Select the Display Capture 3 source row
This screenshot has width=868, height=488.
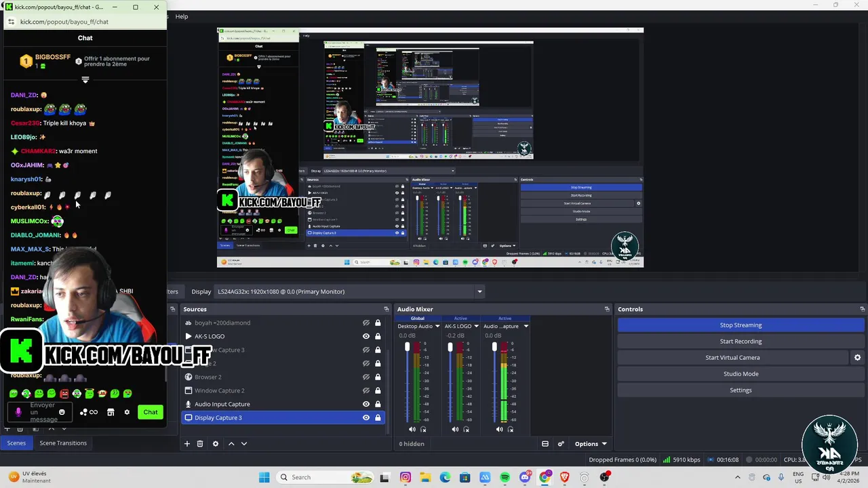283,418
